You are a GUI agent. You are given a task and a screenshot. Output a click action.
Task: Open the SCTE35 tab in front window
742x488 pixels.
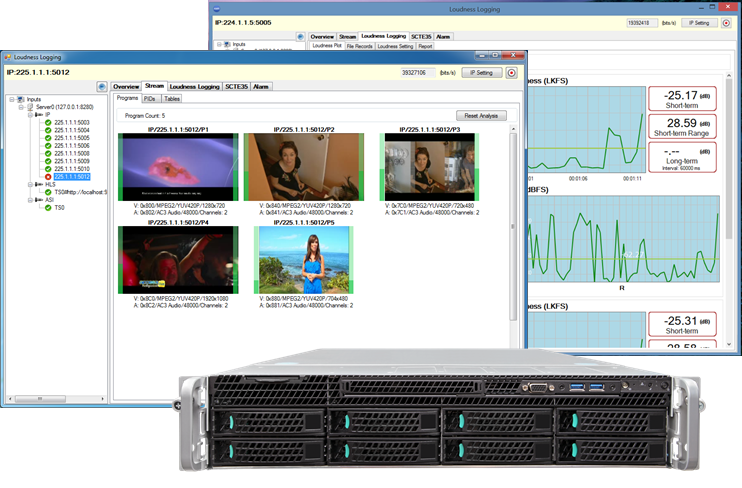236,87
